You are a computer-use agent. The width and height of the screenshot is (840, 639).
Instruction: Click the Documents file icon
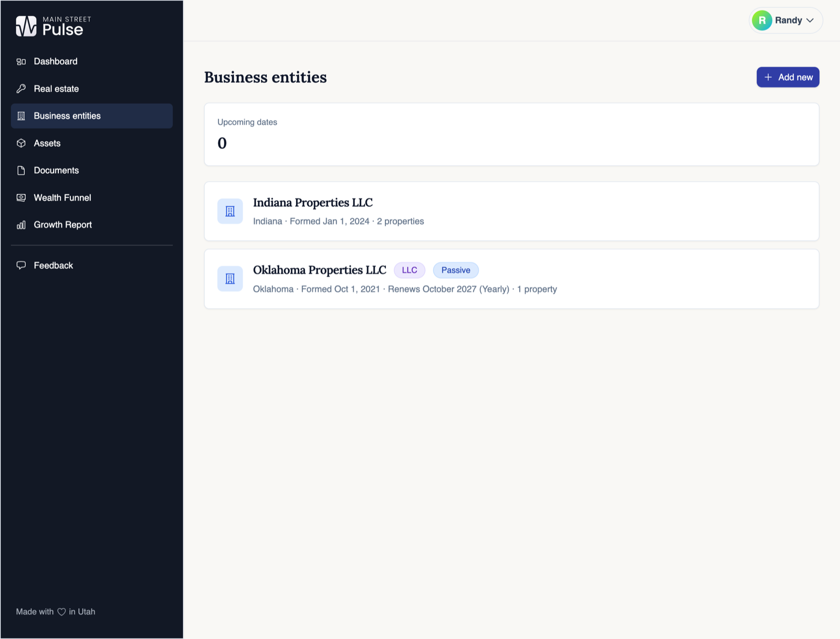pos(21,171)
